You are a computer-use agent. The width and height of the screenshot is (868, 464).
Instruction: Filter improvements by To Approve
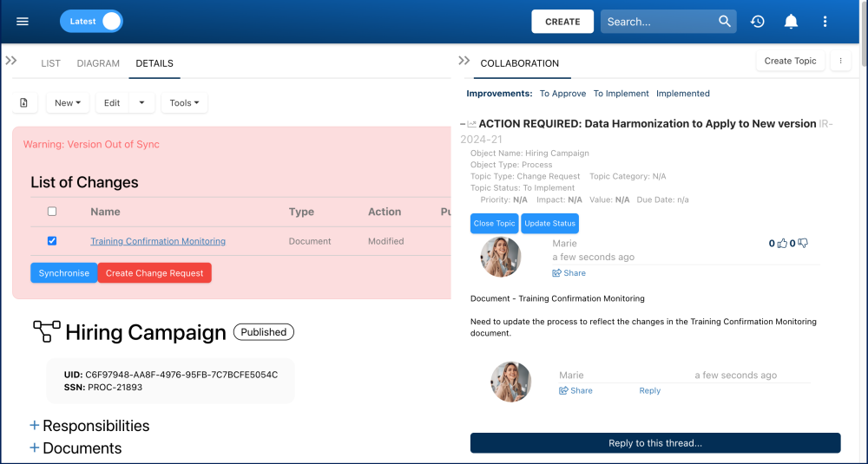[x=562, y=94]
